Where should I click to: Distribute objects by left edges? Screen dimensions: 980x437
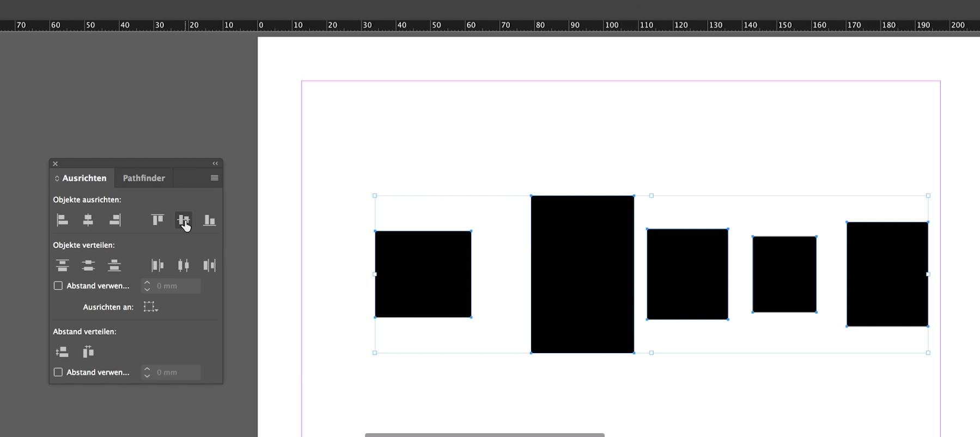pos(157,265)
